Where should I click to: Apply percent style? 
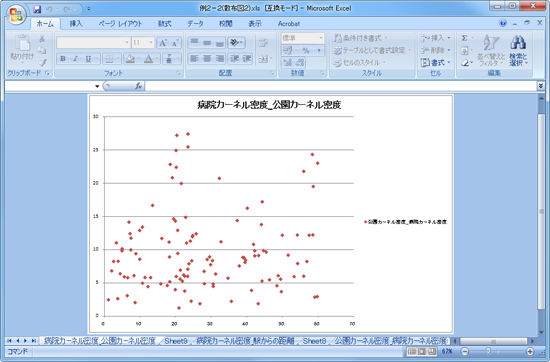(x=306, y=51)
